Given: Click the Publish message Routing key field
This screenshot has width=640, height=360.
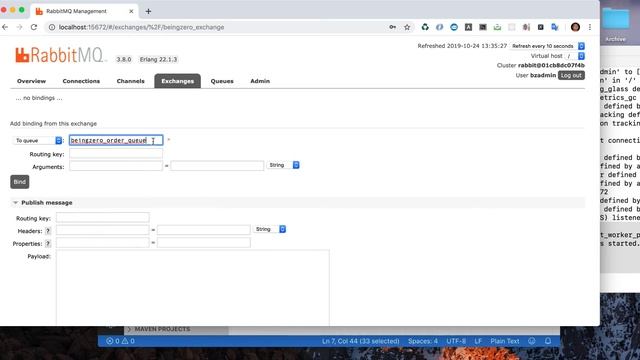Looking at the screenshot, I should [103, 218].
